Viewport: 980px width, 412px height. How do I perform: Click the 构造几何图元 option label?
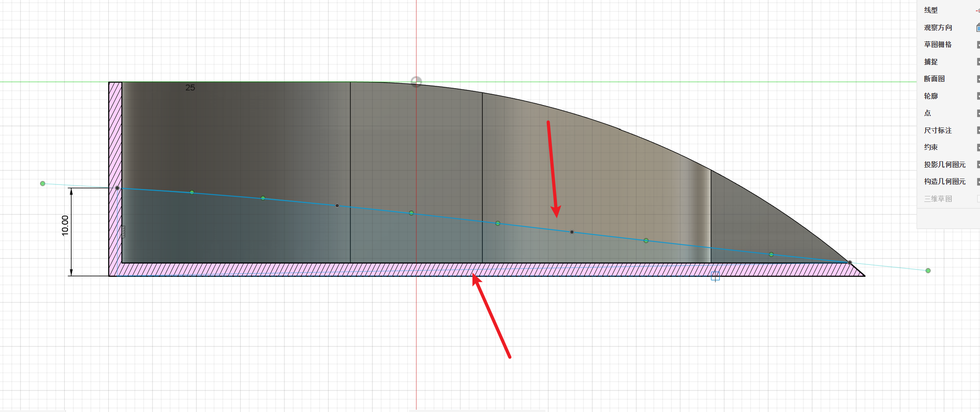945,181
